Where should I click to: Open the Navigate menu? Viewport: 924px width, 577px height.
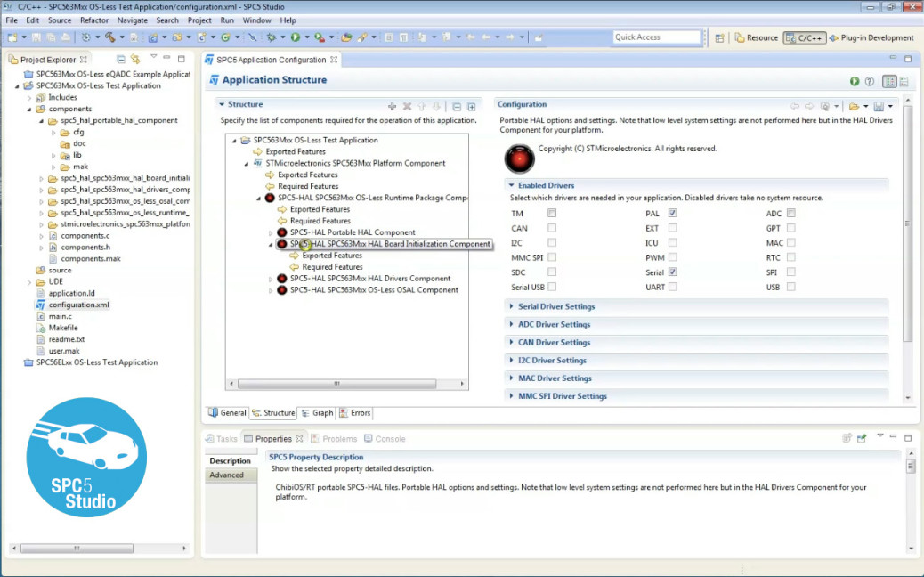coord(132,20)
